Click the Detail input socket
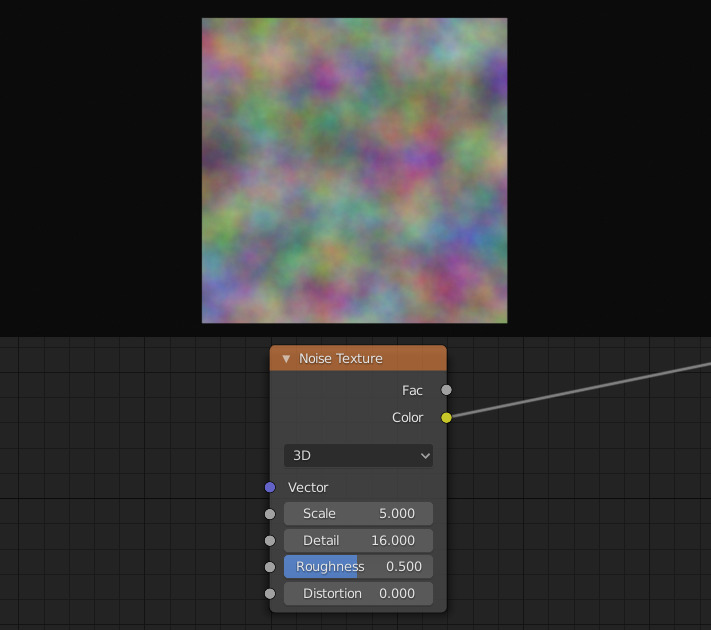 [269, 540]
